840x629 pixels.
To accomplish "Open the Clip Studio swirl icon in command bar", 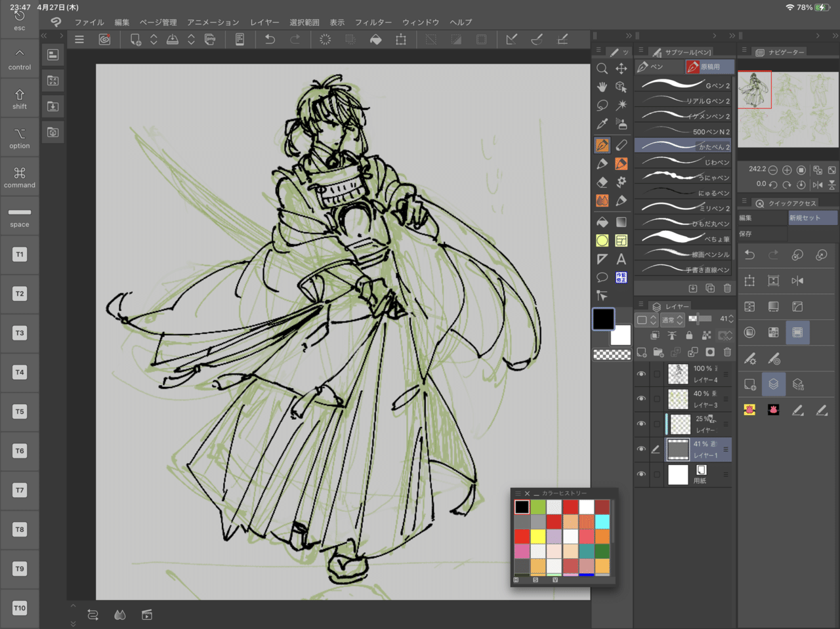I will pos(104,39).
